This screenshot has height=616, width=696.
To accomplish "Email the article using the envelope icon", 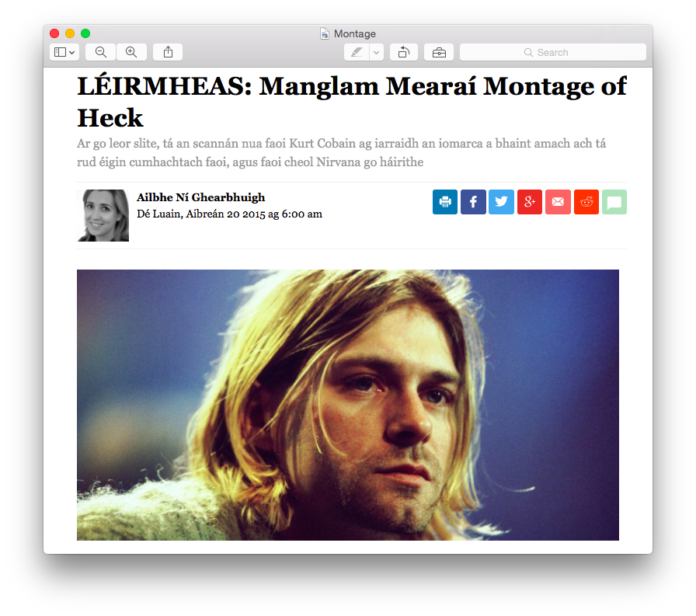I will 558,202.
